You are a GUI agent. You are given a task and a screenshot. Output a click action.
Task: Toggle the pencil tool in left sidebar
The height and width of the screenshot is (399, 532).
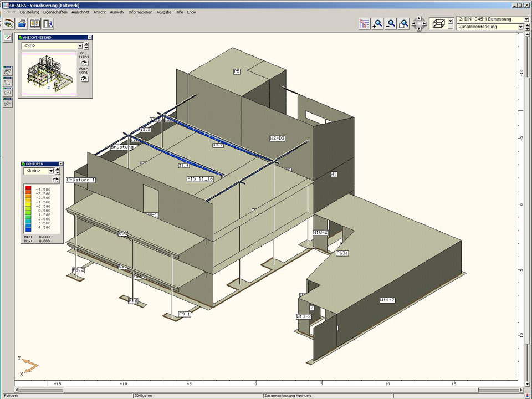pyautogui.click(x=8, y=38)
